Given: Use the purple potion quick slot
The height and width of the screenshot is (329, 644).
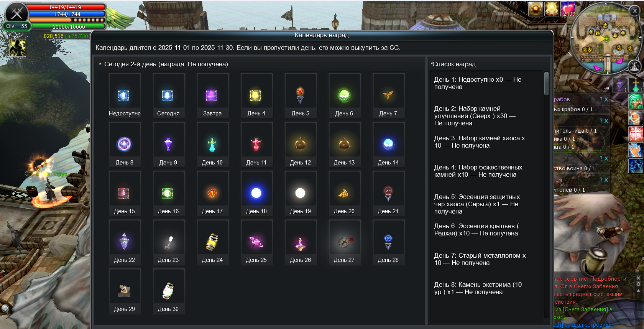Looking at the screenshot, I should (x=619, y=85).
